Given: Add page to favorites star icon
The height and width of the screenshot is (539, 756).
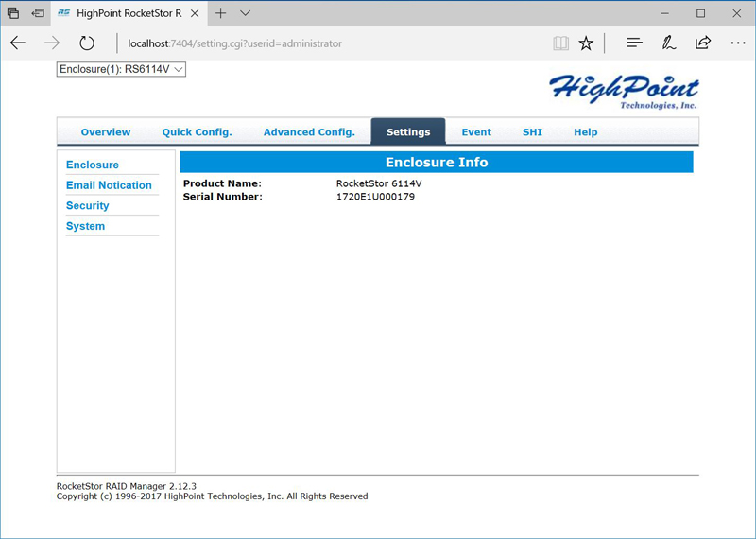Looking at the screenshot, I should coord(586,43).
